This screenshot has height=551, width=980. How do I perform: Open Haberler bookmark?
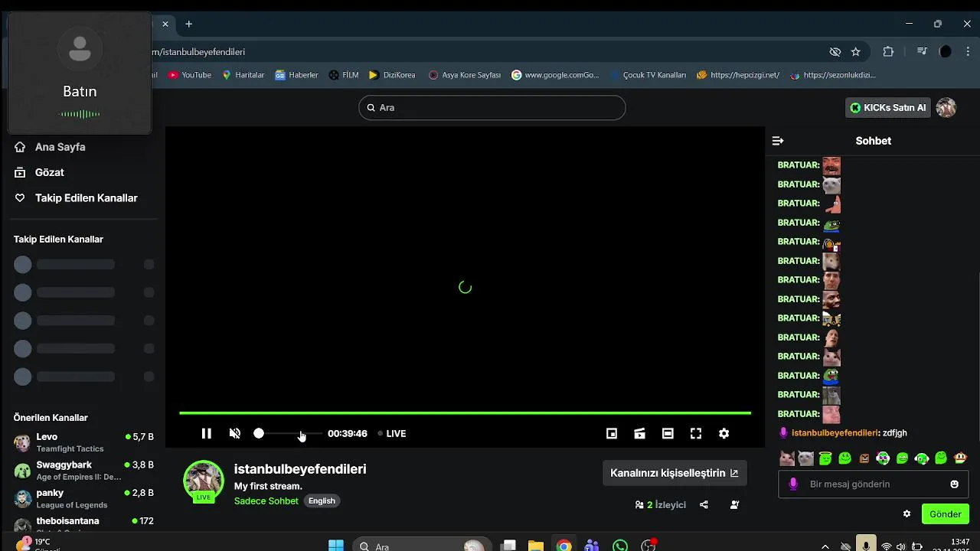click(297, 75)
